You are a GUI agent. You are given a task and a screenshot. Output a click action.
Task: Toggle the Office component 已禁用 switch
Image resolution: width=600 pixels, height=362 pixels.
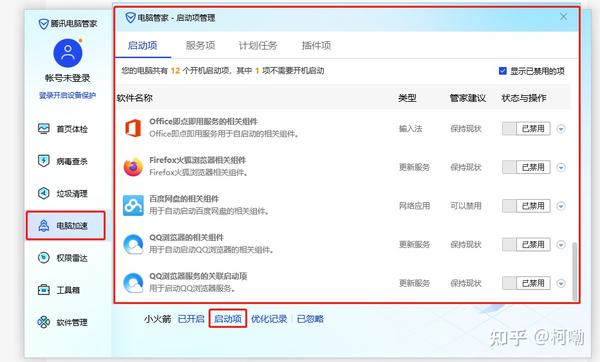click(526, 129)
